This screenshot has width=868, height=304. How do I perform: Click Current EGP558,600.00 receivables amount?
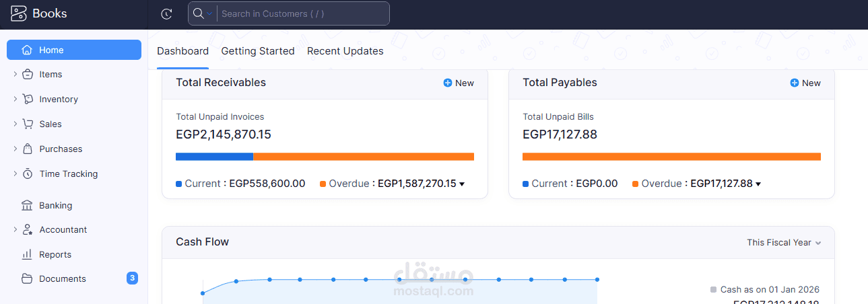[x=267, y=184]
